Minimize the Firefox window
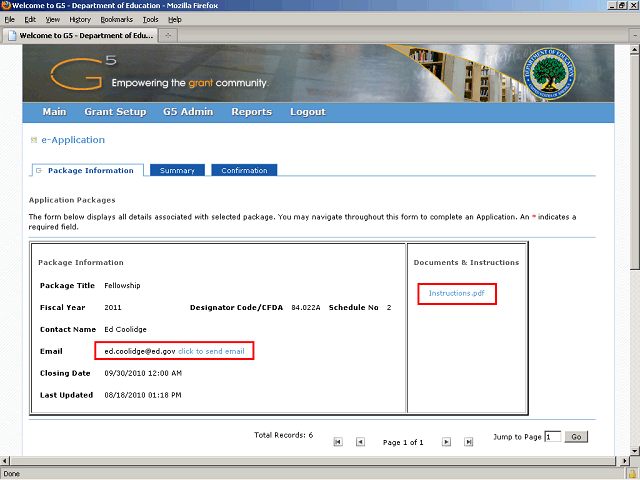Viewport: 640px width, 480px height. pyautogui.click(x=612, y=5)
